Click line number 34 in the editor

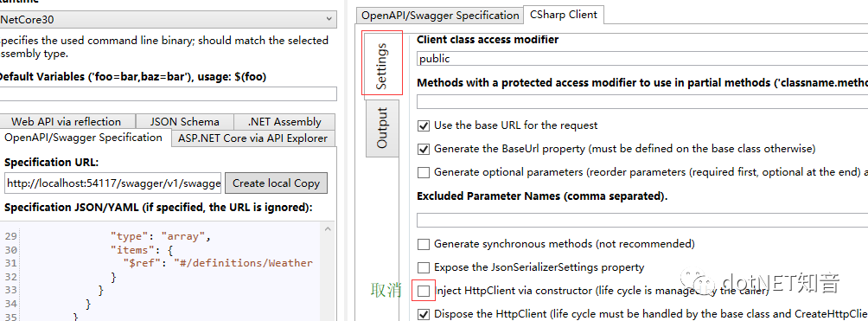(11, 304)
